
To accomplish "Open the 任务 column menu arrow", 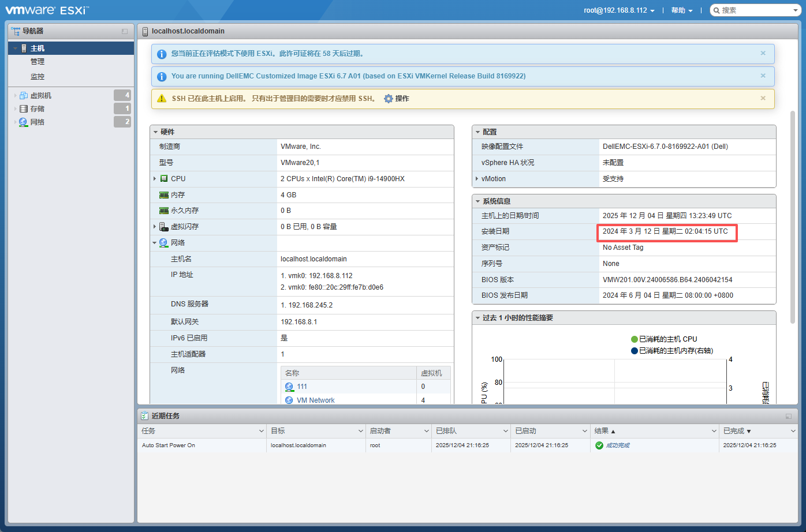I will tap(262, 431).
